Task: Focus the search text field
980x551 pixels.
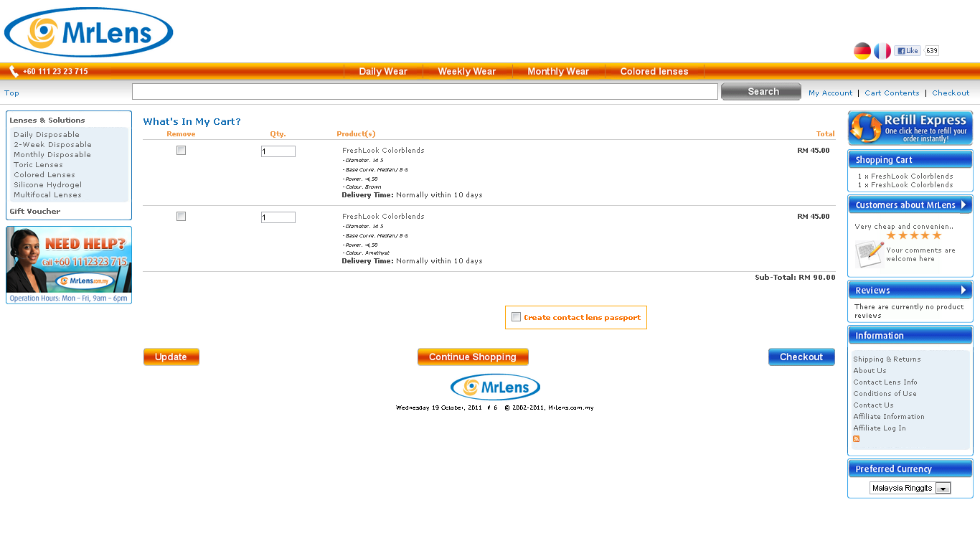Action: click(x=425, y=92)
